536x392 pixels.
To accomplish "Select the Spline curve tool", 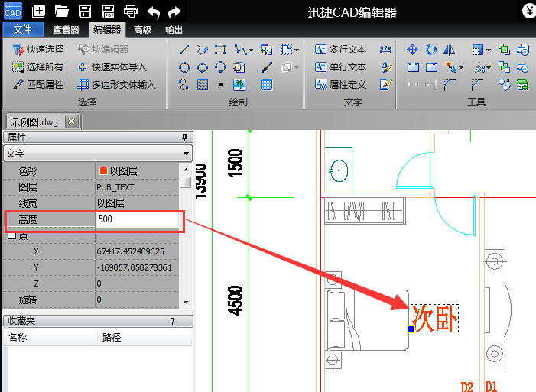I will tap(184, 84).
